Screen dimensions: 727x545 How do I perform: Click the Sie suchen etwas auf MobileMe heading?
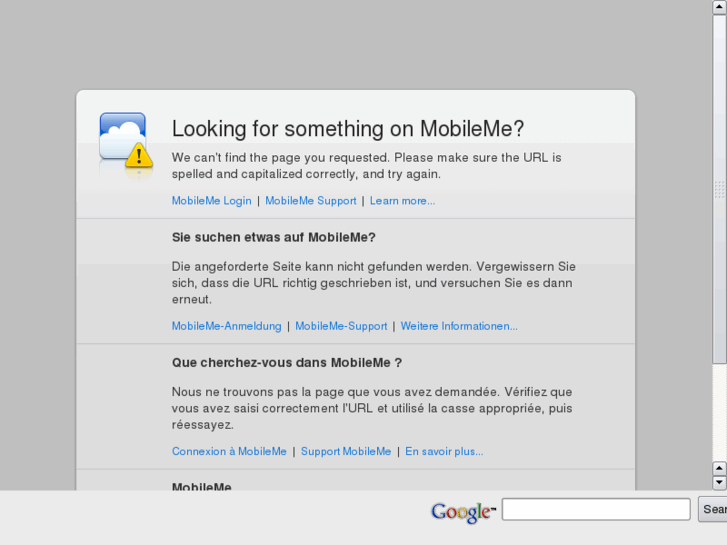[274, 237]
